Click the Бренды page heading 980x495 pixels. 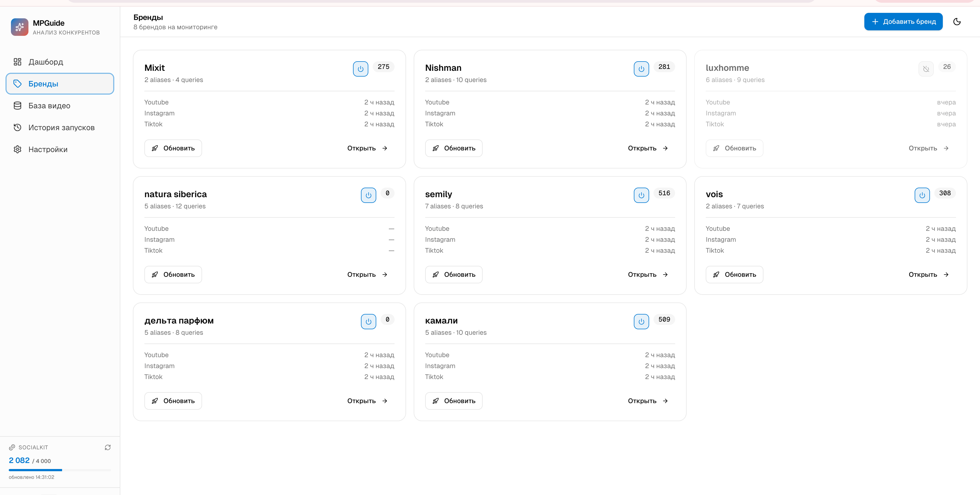coord(148,17)
